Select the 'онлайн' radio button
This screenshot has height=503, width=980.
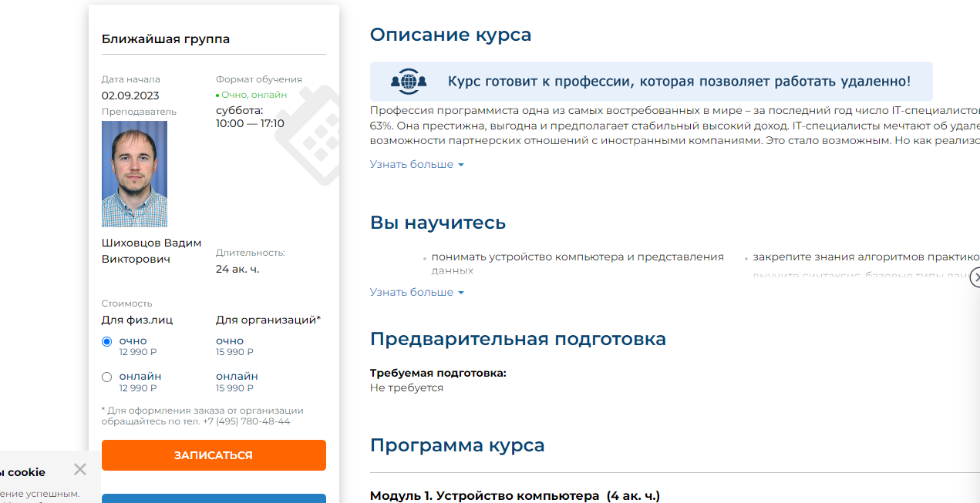[107, 377]
